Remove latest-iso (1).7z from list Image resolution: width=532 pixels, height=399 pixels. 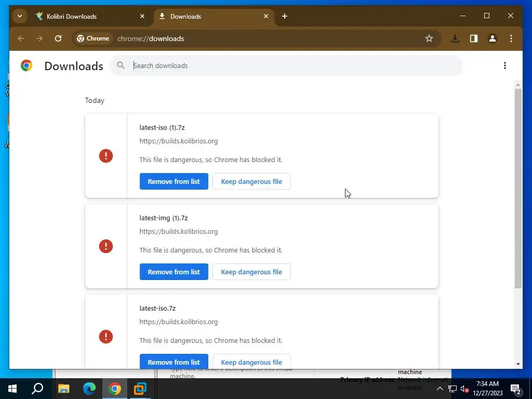[x=174, y=181]
